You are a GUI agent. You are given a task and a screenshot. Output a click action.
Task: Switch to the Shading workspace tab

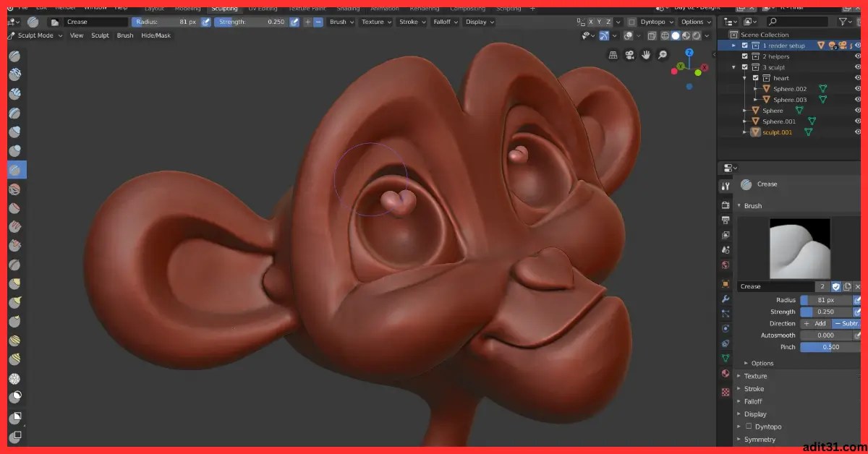[349, 9]
